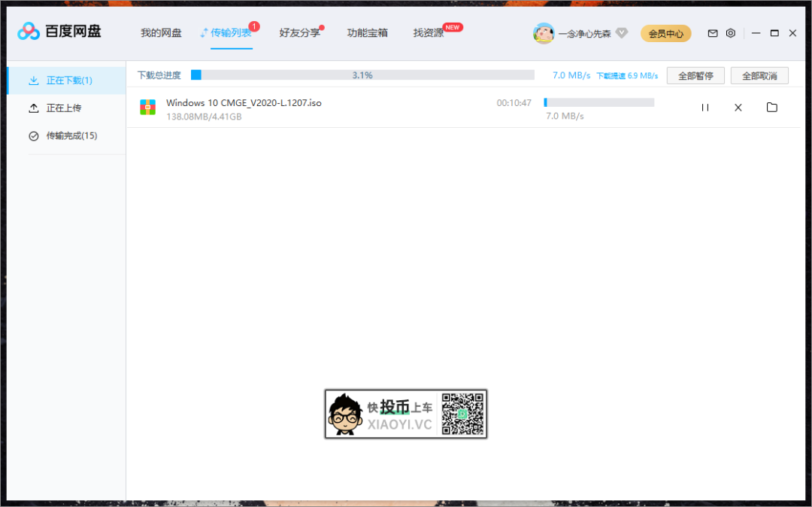Select 传输完成(15) in the sidebar

67,135
